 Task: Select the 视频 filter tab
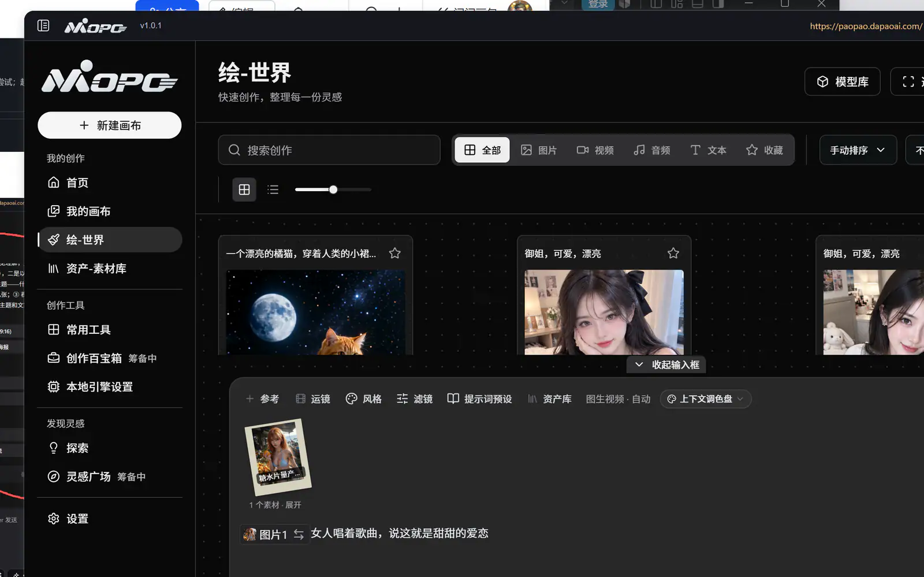click(x=595, y=150)
